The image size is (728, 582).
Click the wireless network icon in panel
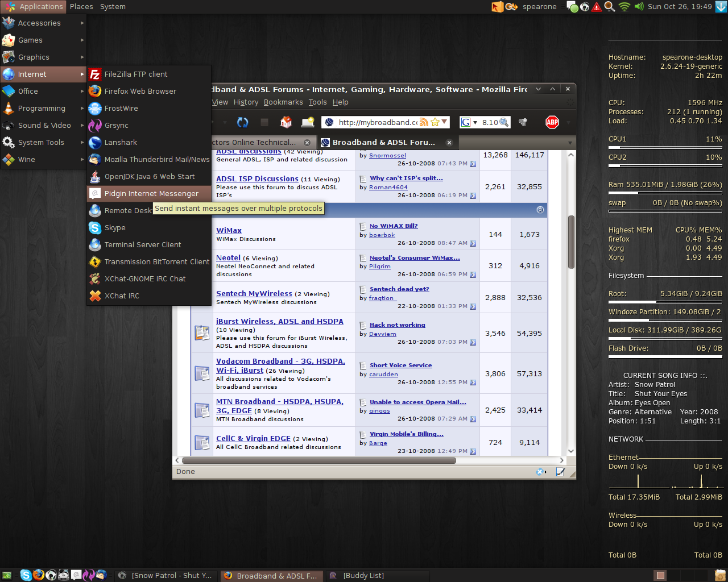pyautogui.click(x=624, y=7)
